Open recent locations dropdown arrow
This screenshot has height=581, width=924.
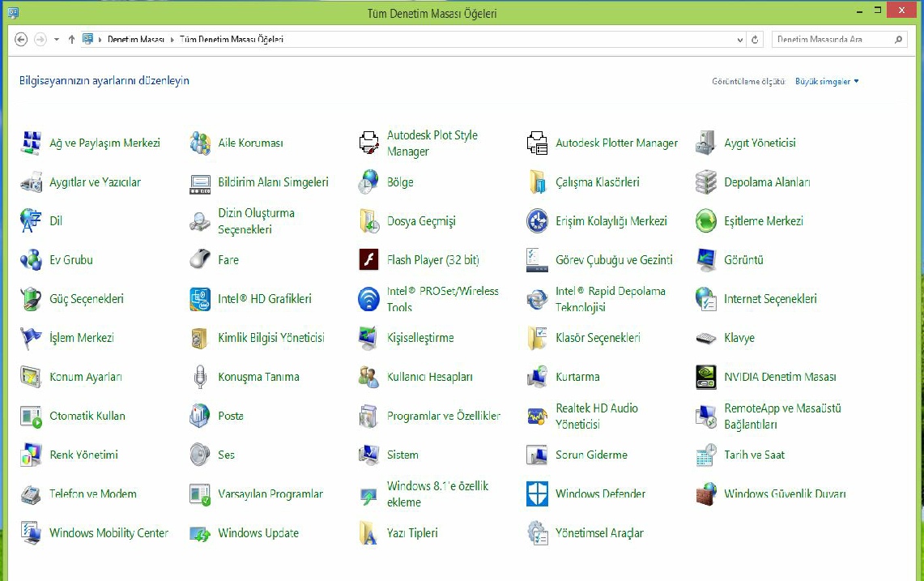[x=57, y=40]
